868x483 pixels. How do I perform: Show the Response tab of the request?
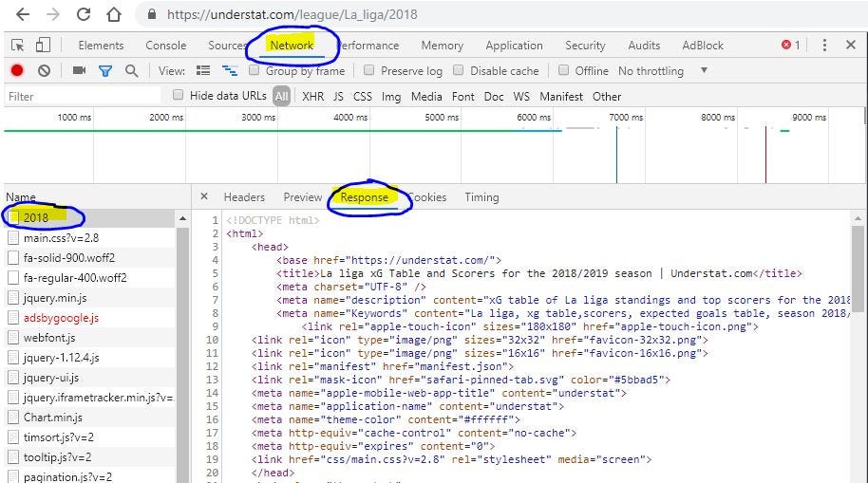[x=365, y=197]
